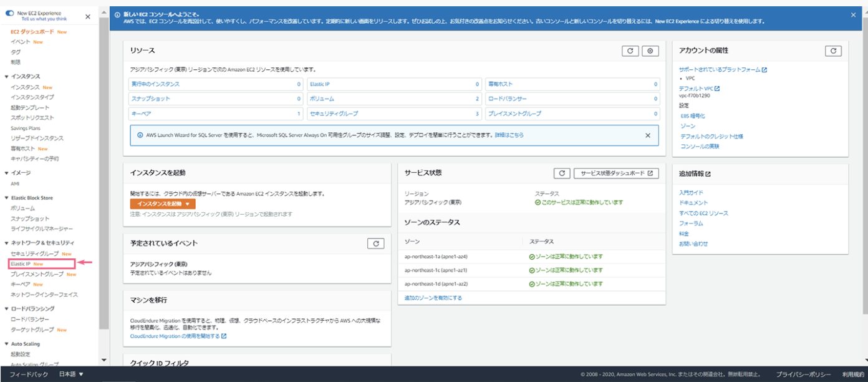Refresh the リソース panel
This screenshot has width=868, height=382.
[630, 51]
